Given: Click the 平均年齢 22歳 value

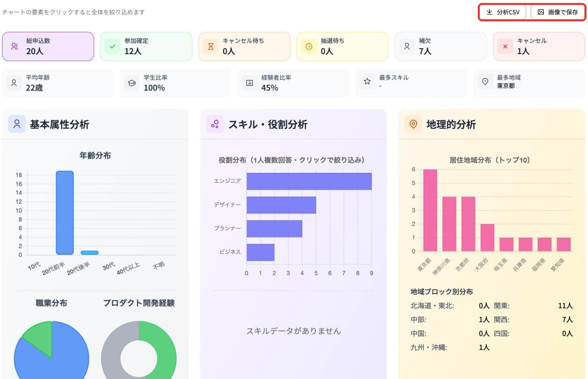Looking at the screenshot, I should pos(34,88).
